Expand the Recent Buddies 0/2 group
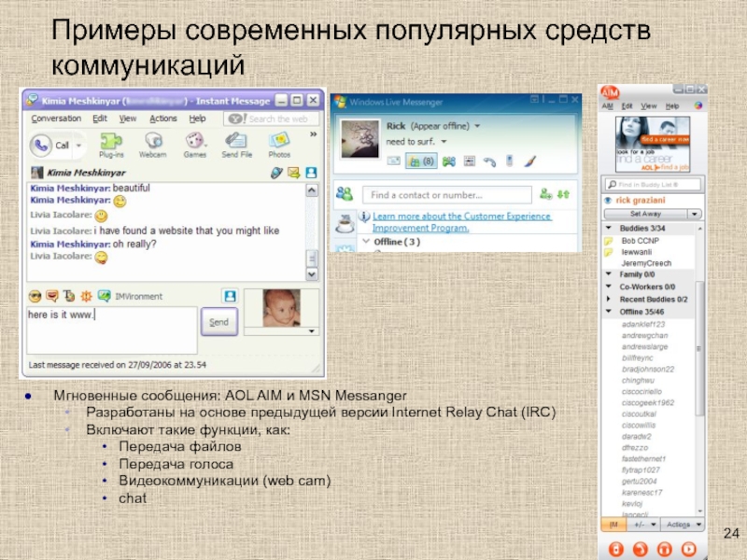 pyautogui.click(x=609, y=299)
